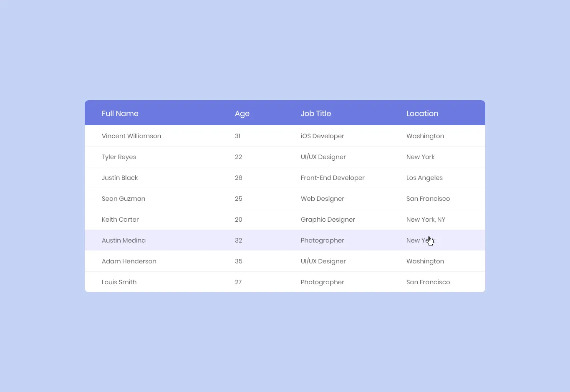Select the Louis Smith name cell
The image size is (570, 392).
[119, 282]
